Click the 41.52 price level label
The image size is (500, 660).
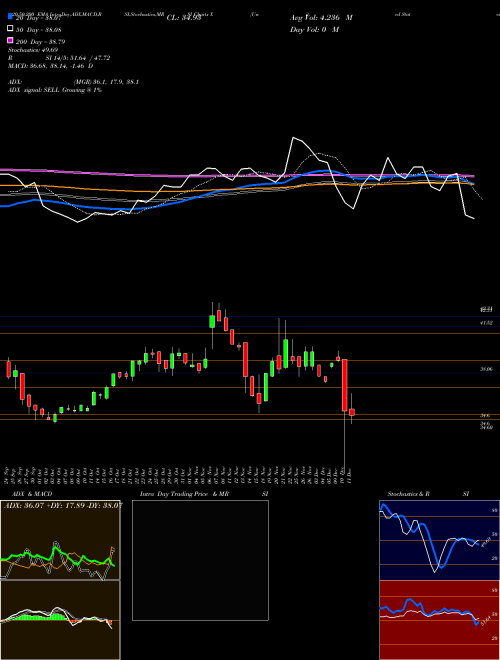pyautogui.click(x=486, y=323)
